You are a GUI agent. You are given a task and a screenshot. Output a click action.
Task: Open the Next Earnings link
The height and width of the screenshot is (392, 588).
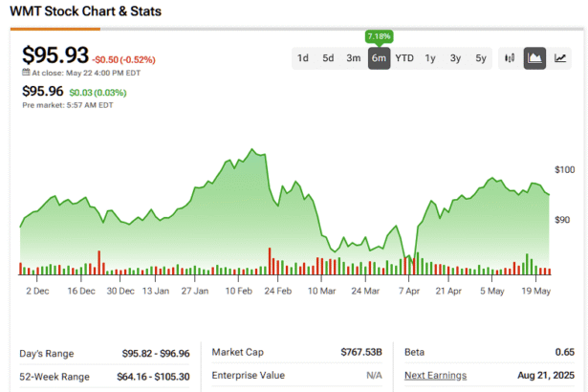tap(435, 376)
